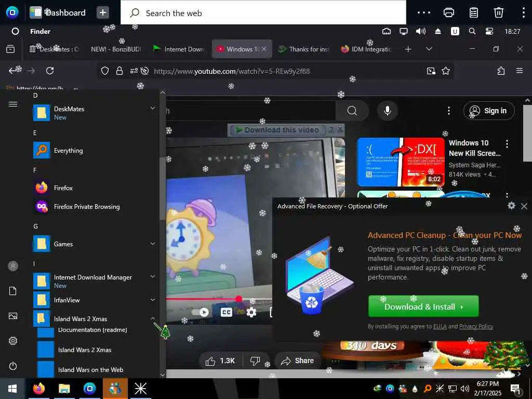This screenshot has height=399, width=532.
Task: Open the clipboard icon in top bar
Action: tap(474, 12)
